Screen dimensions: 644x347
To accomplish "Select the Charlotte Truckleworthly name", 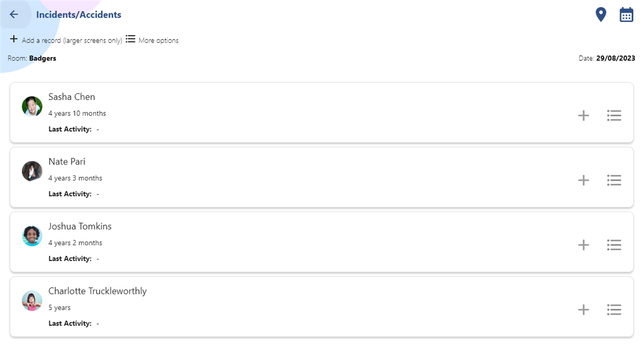I will (98, 291).
